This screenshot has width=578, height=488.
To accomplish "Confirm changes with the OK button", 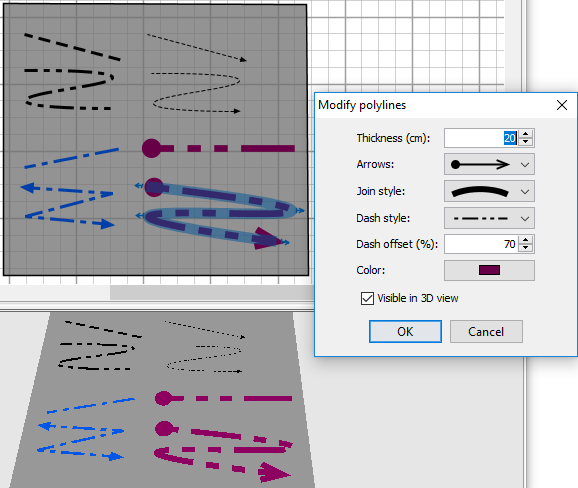I will (405, 331).
